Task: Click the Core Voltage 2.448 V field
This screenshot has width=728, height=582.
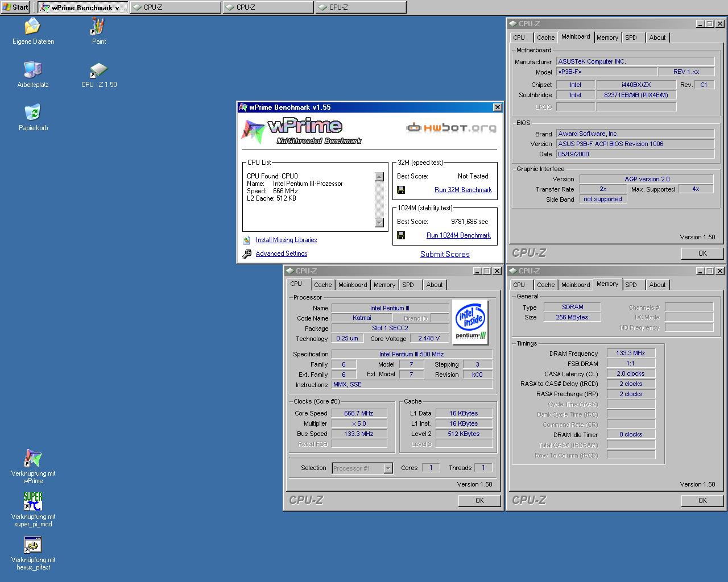Action: 429,339
